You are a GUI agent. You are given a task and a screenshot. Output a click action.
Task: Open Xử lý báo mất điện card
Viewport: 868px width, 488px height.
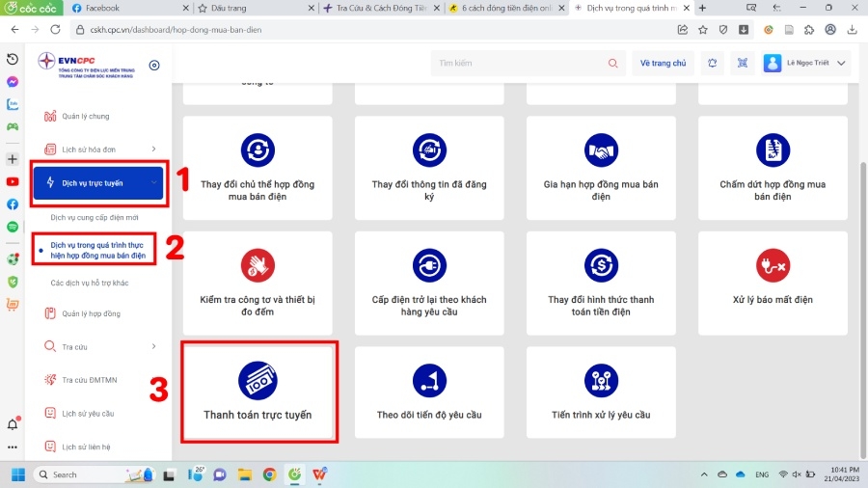click(x=773, y=283)
